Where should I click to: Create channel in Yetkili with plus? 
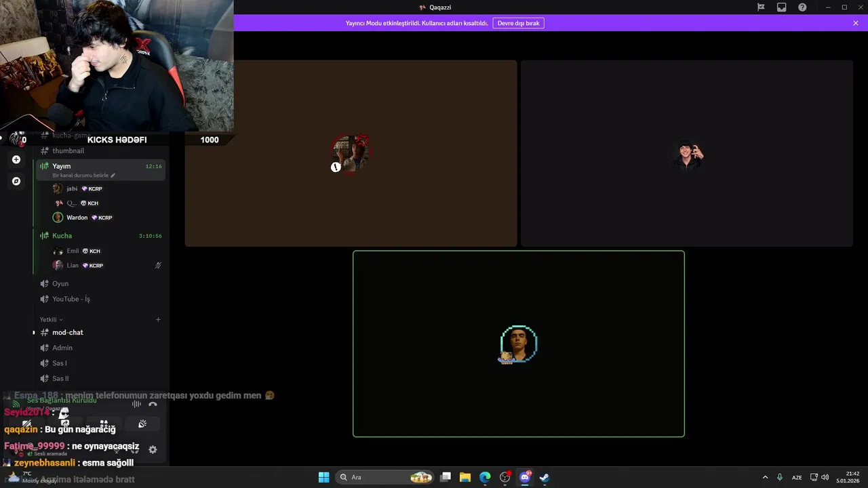(x=158, y=319)
